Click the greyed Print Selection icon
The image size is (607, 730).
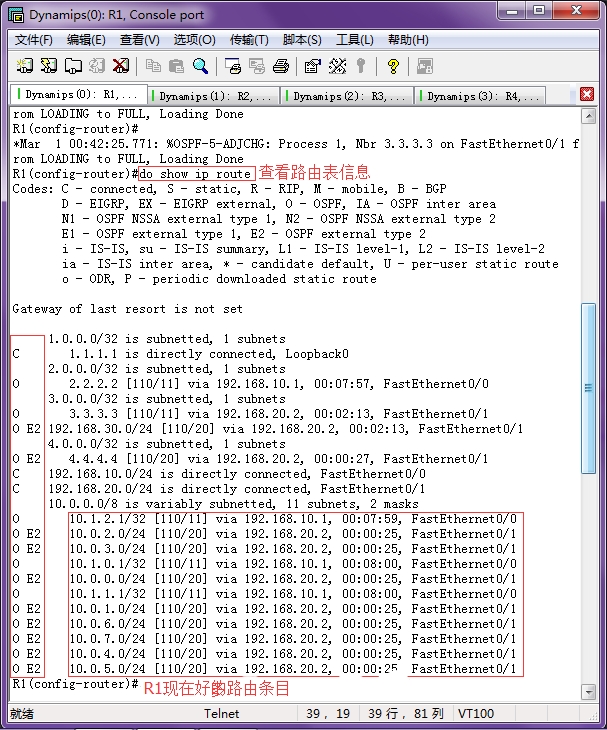(x=256, y=66)
